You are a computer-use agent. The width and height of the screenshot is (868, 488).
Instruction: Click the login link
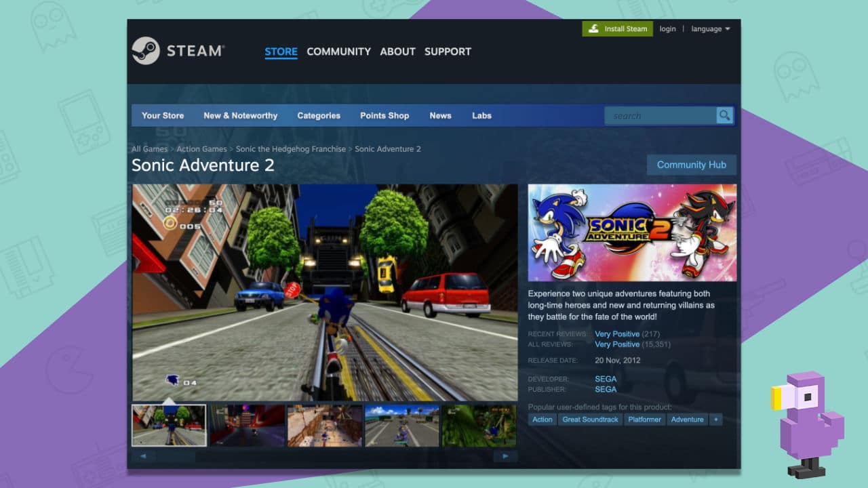[x=667, y=28]
